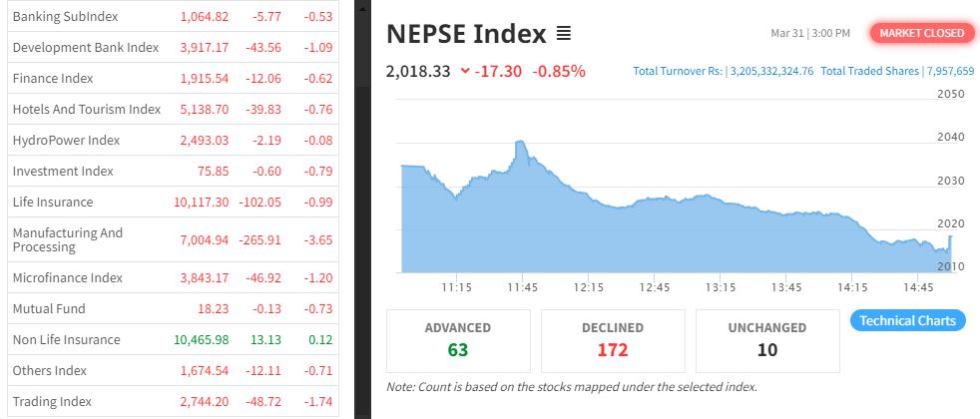This screenshot has width=980, height=419.
Task: Click the Advanced stocks count box
Action: pos(458,340)
